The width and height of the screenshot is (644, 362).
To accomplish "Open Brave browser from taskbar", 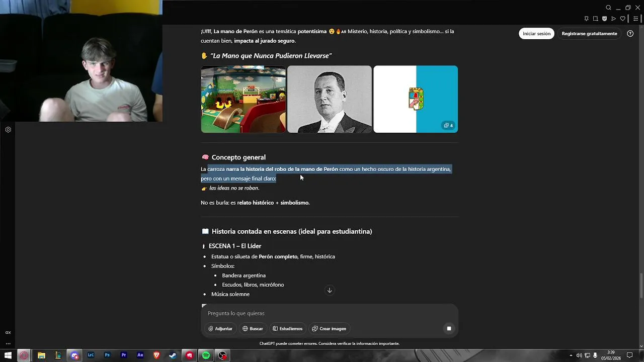I will click(x=156, y=355).
